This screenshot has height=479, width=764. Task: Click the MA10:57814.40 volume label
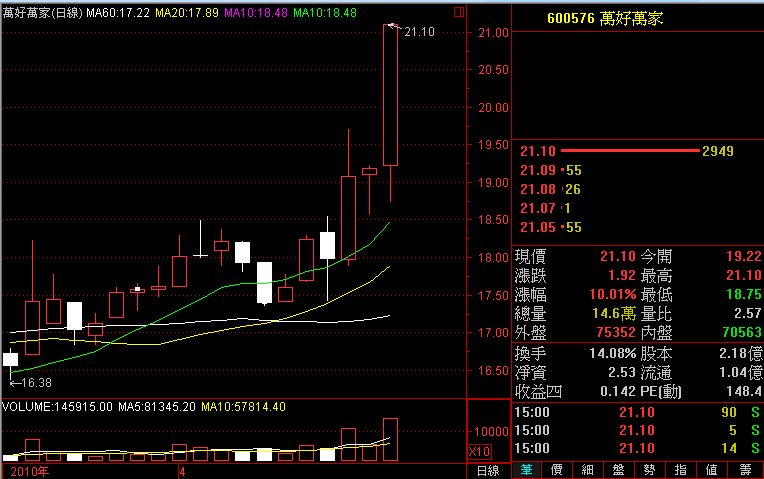click(243, 407)
